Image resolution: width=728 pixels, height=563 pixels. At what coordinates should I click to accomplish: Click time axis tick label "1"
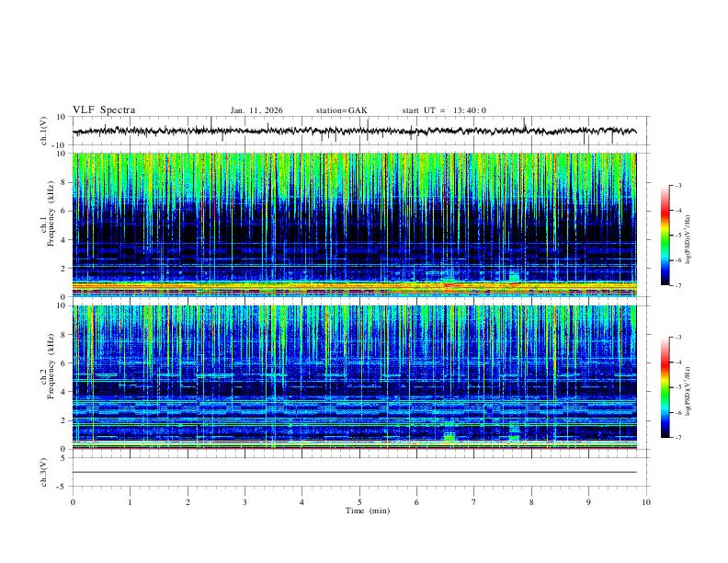130,502
